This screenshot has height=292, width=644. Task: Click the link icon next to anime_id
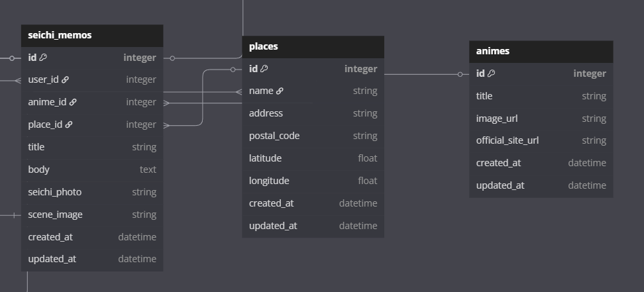(x=73, y=103)
